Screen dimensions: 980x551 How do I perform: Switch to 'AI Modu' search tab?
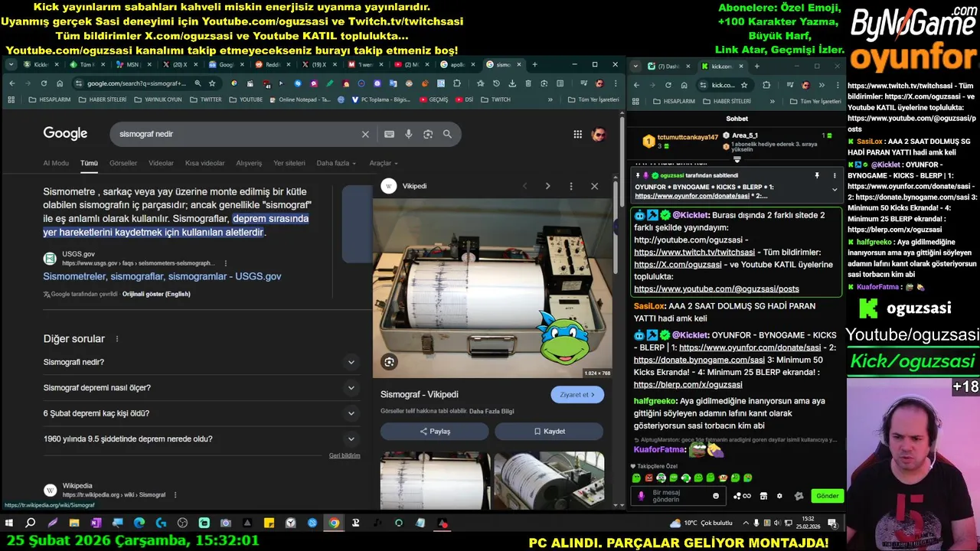[x=56, y=163]
